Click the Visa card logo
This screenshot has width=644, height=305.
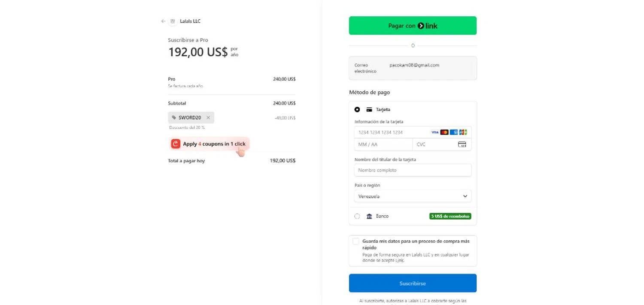click(435, 132)
